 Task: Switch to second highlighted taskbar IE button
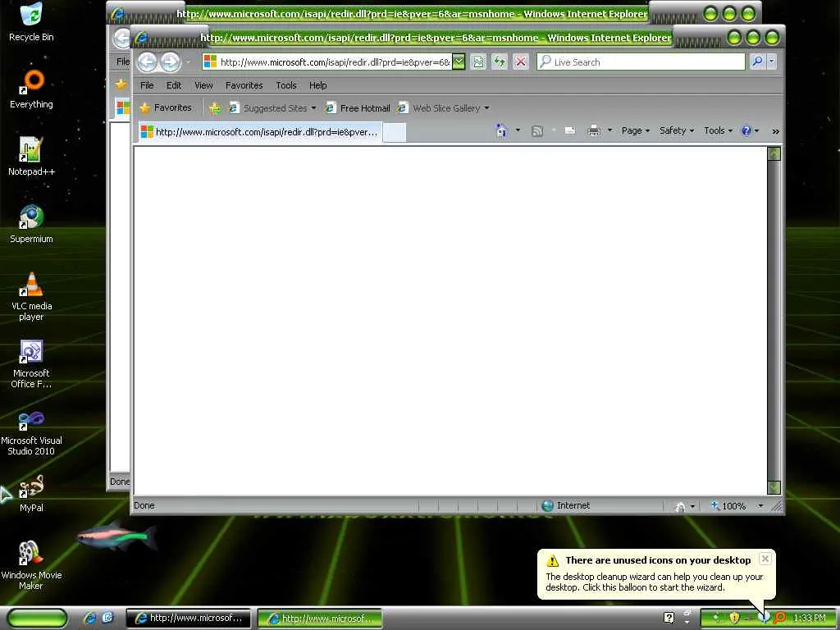[320, 618]
